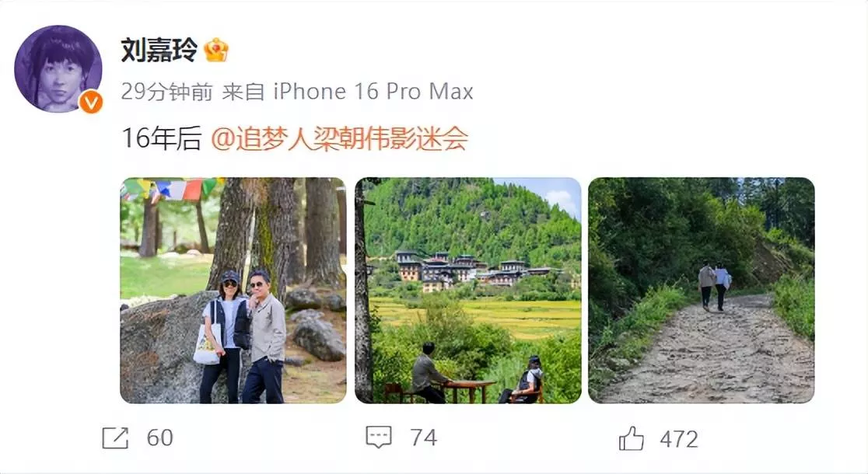The height and width of the screenshot is (474, 868).
Task: Click the 29分钟前 timestamp
Action: coord(166,91)
